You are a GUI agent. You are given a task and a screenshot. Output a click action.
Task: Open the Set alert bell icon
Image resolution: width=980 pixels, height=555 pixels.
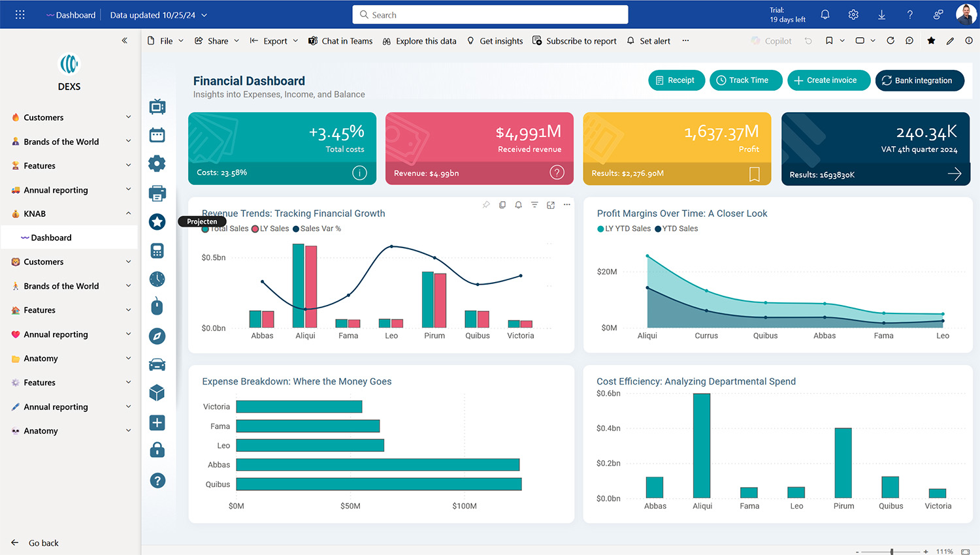click(x=630, y=40)
